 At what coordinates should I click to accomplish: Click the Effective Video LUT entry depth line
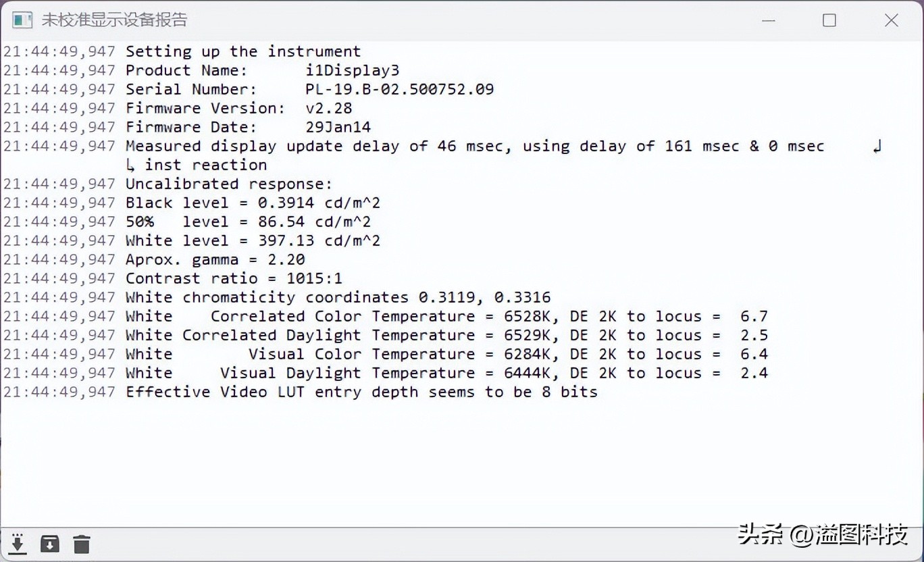(x=361, y=392)
